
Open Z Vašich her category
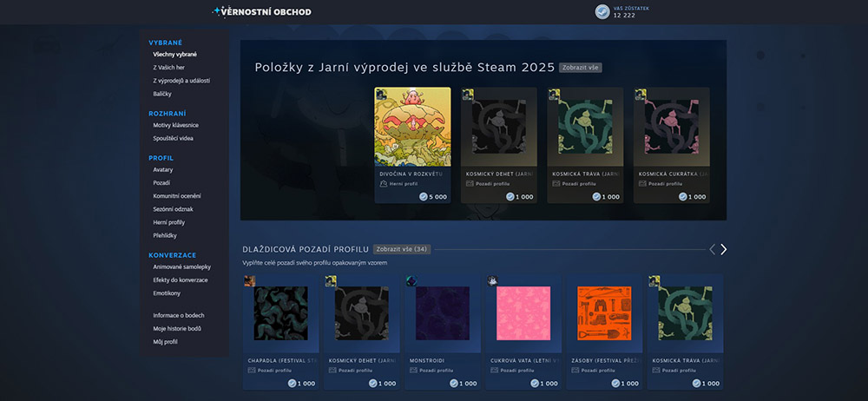(169, 68)
